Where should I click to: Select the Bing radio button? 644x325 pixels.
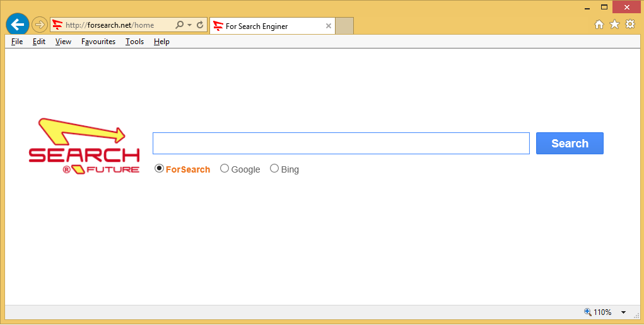coord(274,168)
